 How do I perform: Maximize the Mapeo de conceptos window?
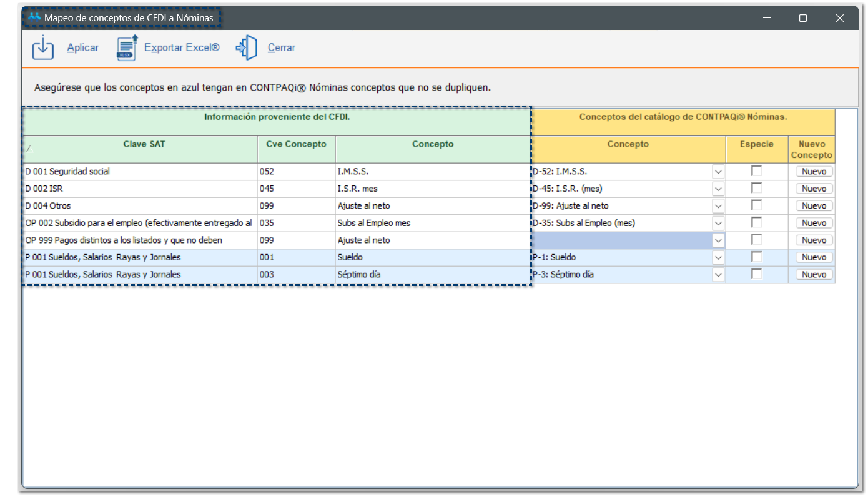tap(803, 18)
